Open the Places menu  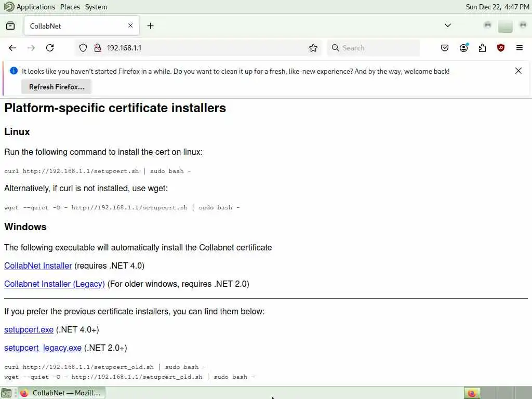click(x=70, y=7)
